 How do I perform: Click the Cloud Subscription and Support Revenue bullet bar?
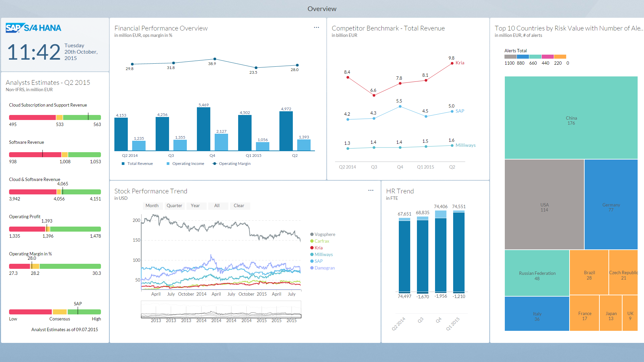(x=55, y=117)
